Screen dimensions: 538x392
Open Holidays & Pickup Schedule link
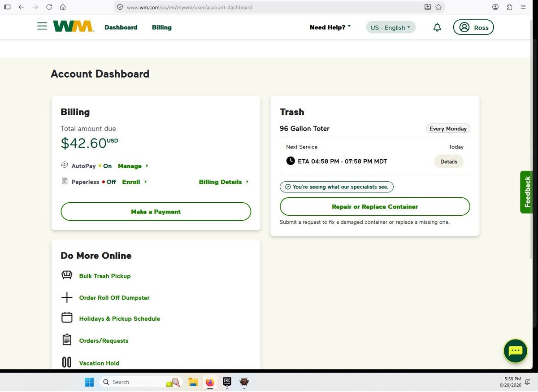[x=120, y=318]
